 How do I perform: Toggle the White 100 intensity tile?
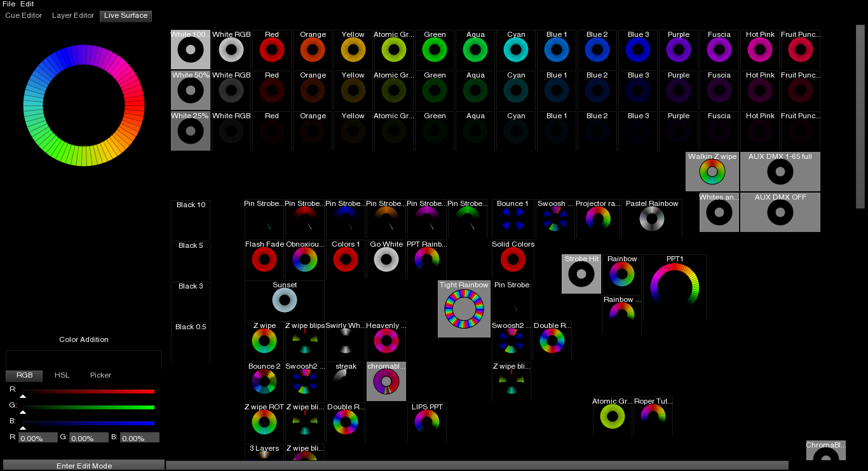(191, 50)
